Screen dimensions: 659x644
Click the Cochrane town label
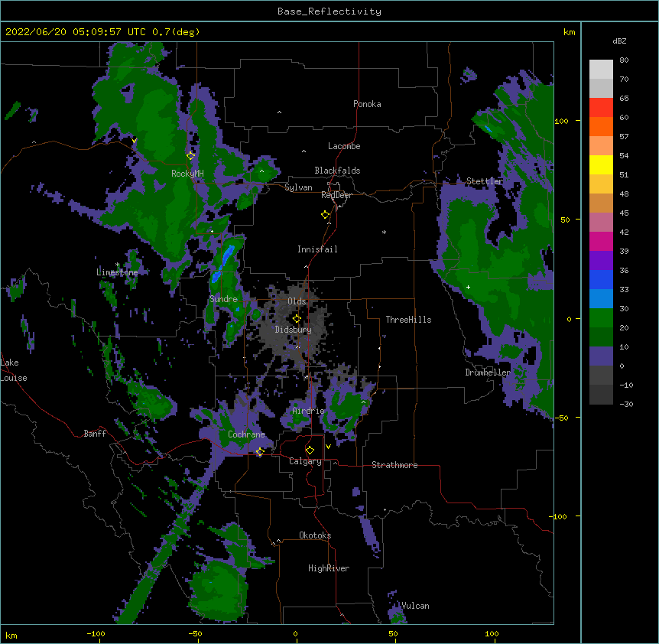246,434
